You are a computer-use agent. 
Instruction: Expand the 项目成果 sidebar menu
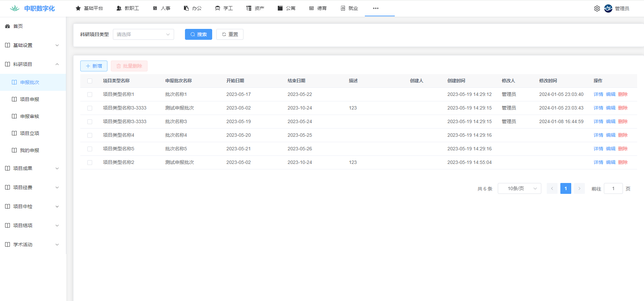32,168
